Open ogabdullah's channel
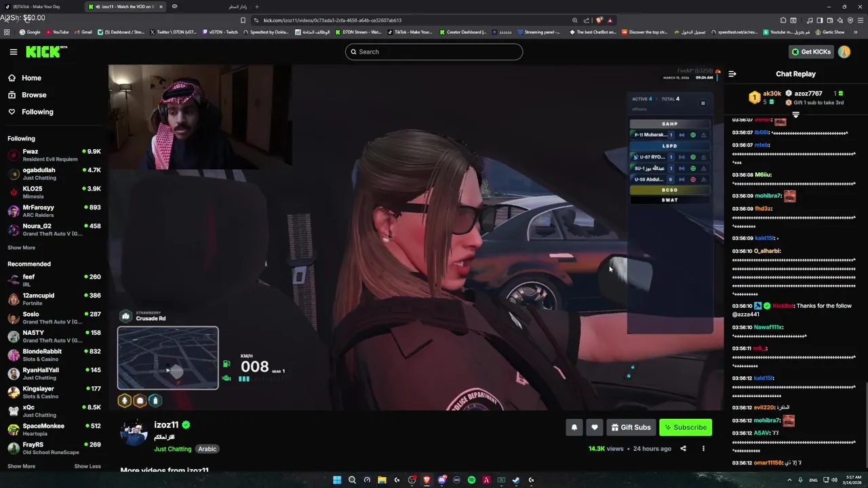Screen dimensions: 868x488 [54, 174]
